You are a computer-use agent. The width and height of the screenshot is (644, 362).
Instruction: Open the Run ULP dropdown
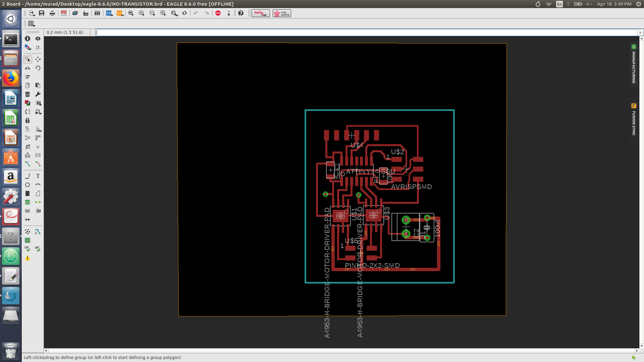[120, 13]
